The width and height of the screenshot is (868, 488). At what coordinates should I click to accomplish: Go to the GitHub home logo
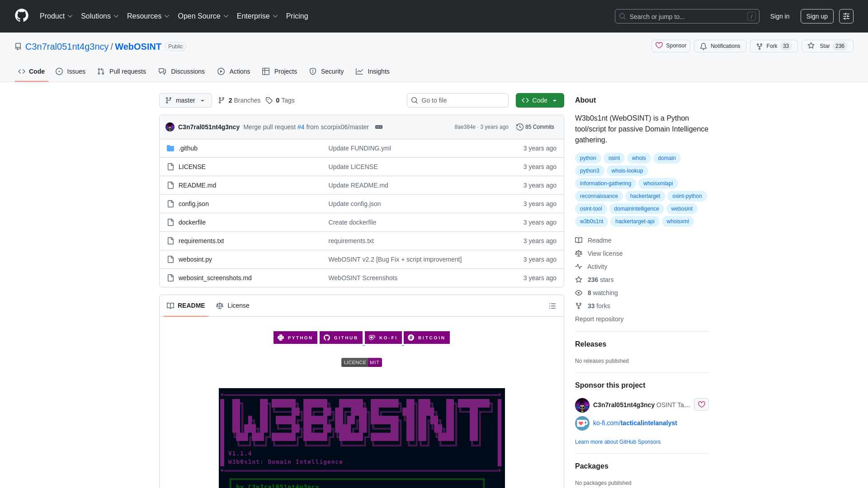click(22, 16)
